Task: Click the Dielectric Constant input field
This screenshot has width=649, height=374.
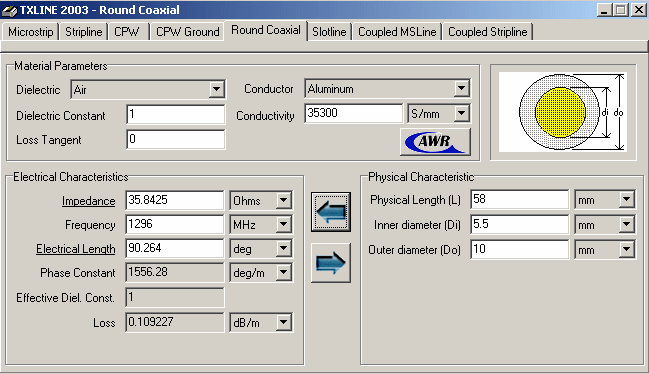Action: point(175,114)
